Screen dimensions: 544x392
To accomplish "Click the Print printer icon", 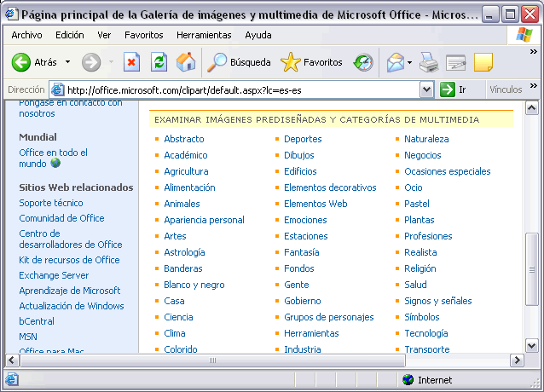I will pyautogui.click(x=428, y=62).
